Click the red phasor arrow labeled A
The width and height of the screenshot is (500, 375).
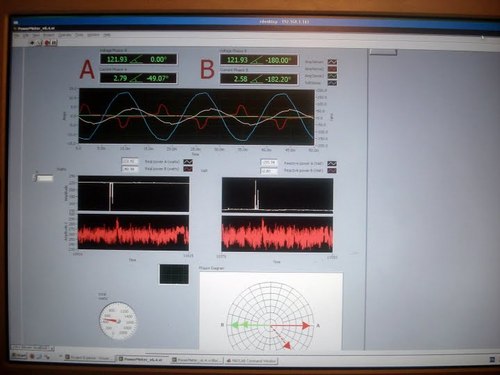291,325
